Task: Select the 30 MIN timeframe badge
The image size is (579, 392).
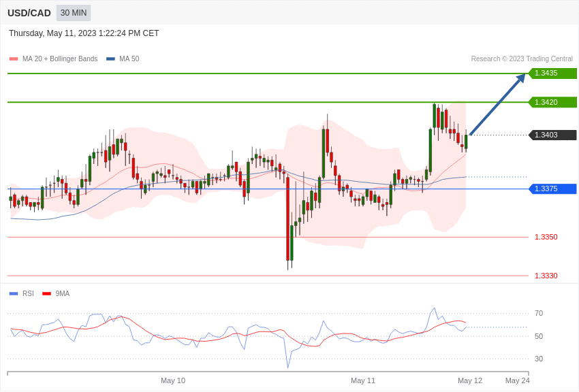Action: tap(74, 13)
